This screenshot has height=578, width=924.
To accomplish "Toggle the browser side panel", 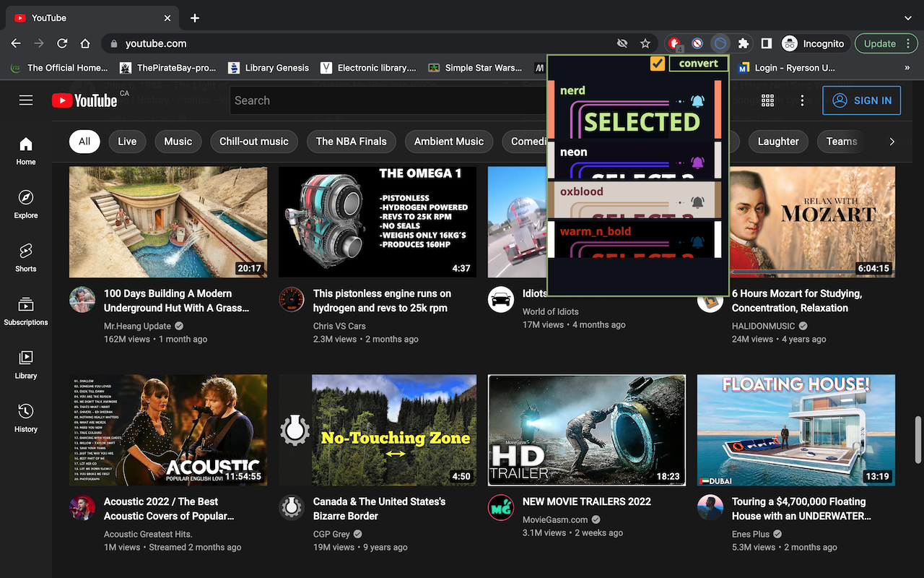I will coord(767,43).
